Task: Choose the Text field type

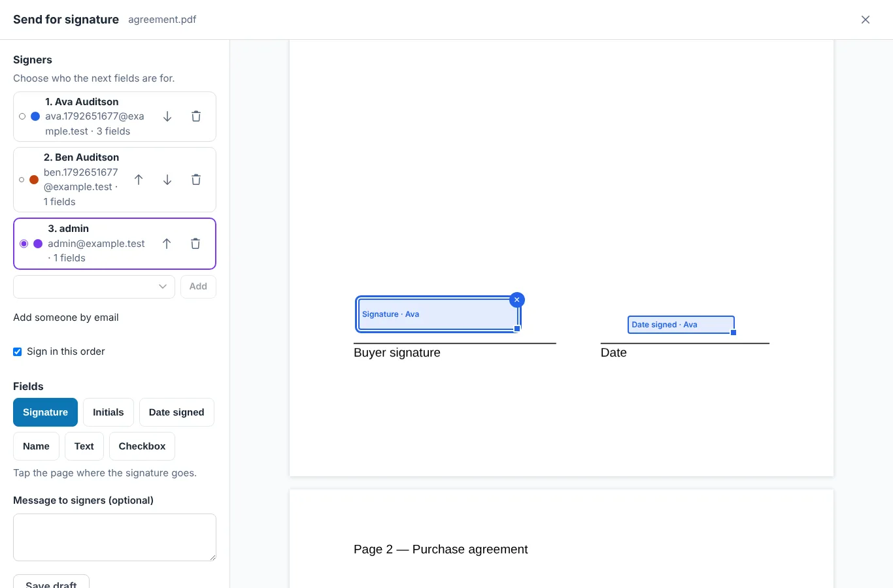Action: [84, 446]
